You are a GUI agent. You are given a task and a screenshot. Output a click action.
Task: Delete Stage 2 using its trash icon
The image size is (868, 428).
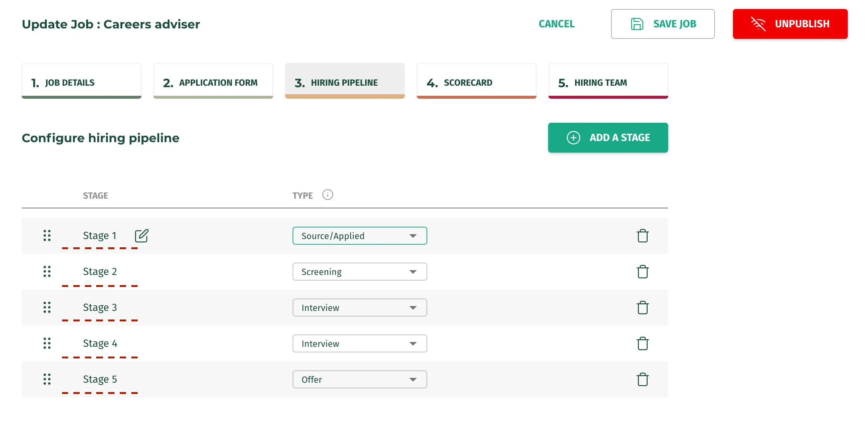[642, 272]
